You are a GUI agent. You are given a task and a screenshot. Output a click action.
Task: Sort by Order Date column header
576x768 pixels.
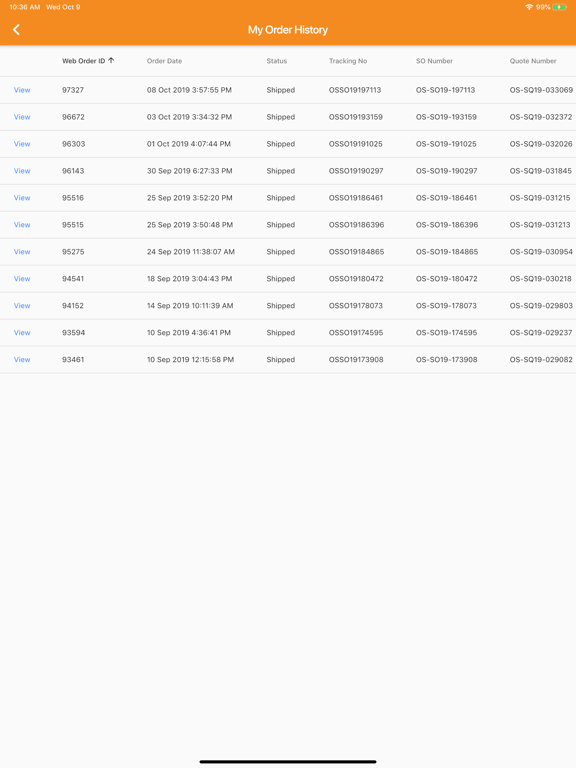click(165, 61)
